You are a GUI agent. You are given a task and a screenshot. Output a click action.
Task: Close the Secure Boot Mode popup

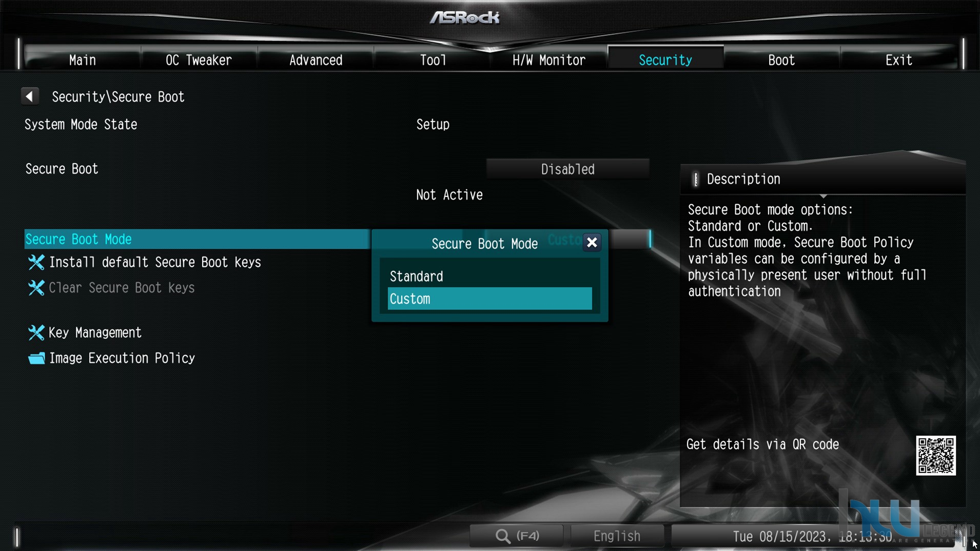pyautogui.click(x=592, y=243)
